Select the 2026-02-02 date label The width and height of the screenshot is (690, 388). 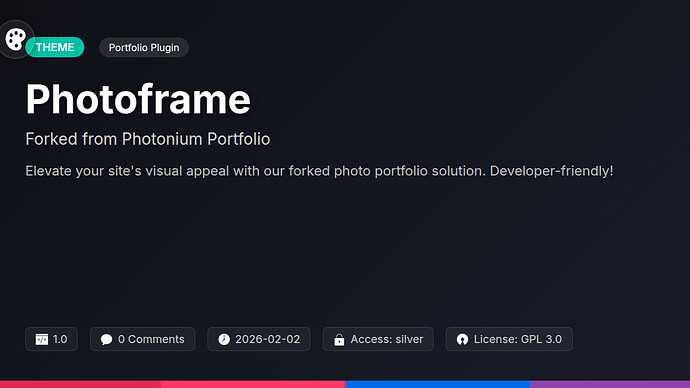coord(268,339)
